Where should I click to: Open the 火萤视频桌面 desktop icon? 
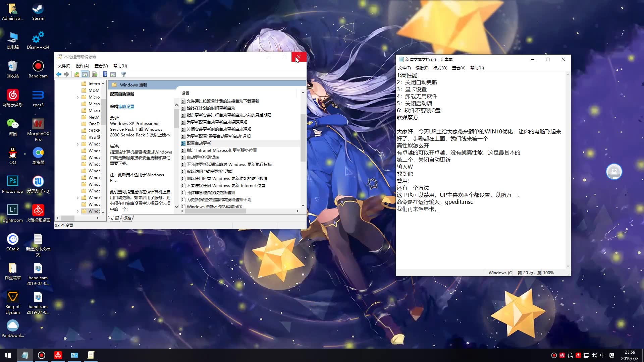coord(38,214)
